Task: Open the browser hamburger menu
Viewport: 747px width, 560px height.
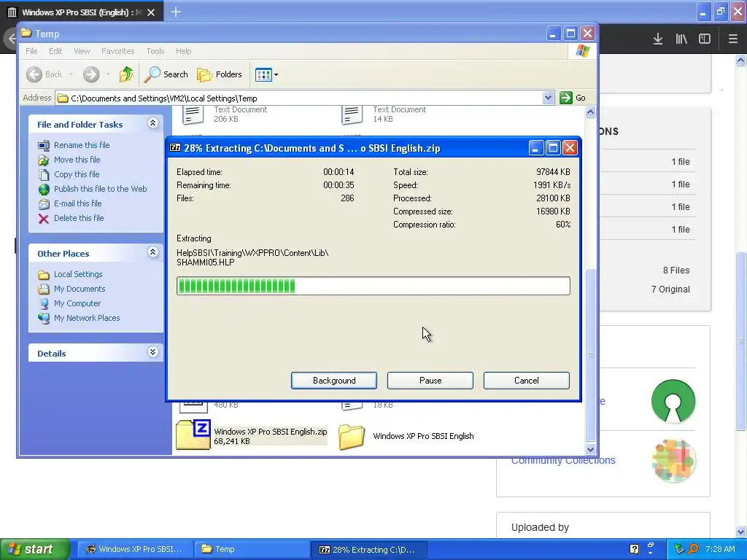Action: click(x=733, y=39)
